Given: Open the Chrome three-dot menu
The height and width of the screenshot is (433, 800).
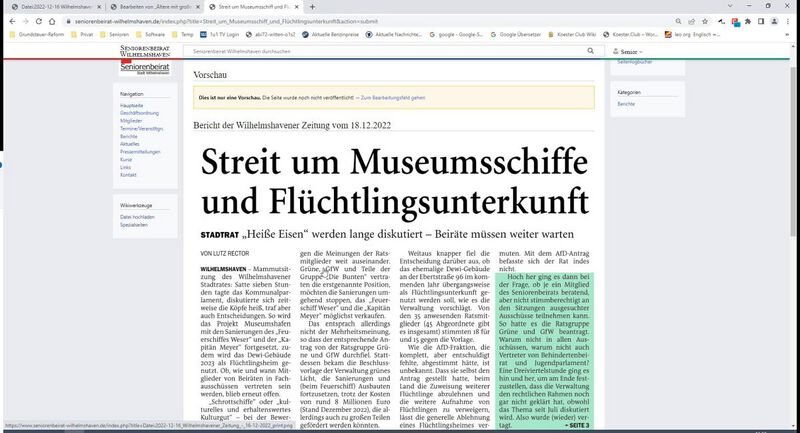Looking at the screenshot, I should click(788, 21).
